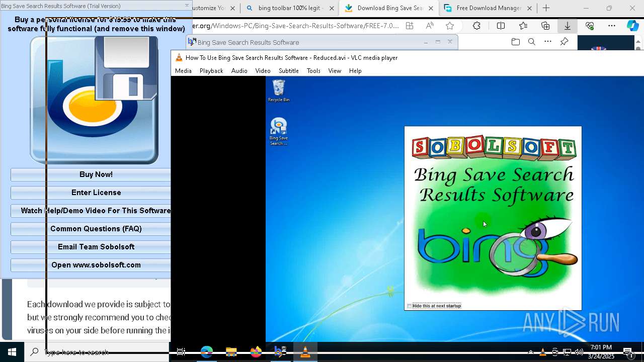Open the VLC View menu
The image size is (644, 362).
point(335,71)
